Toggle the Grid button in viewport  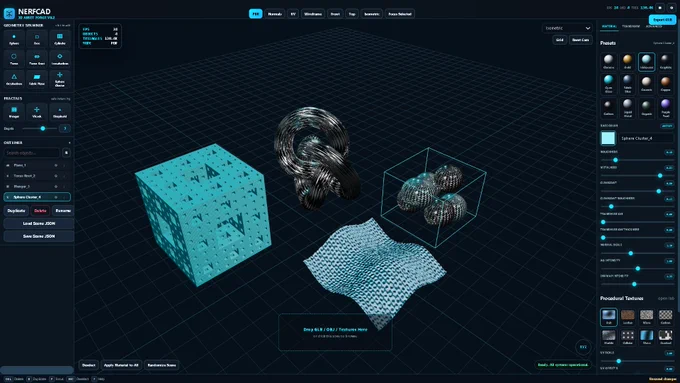click(x=559, y=40)
